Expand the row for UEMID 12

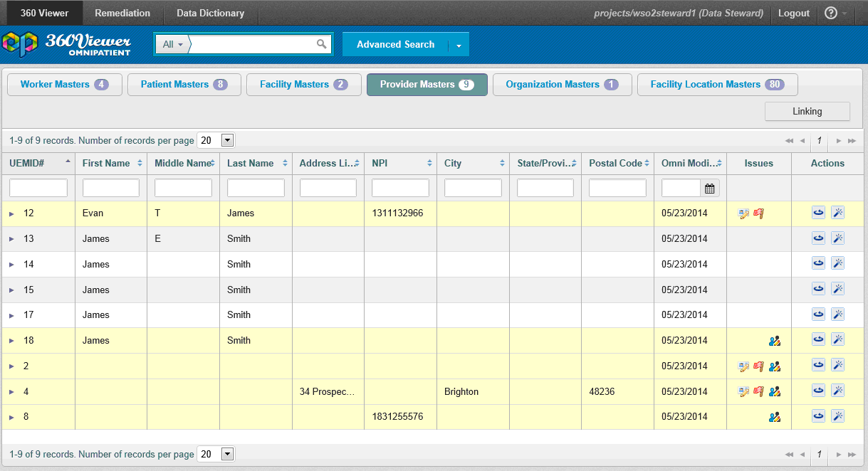pyautogui.click(x=12, y=213)
